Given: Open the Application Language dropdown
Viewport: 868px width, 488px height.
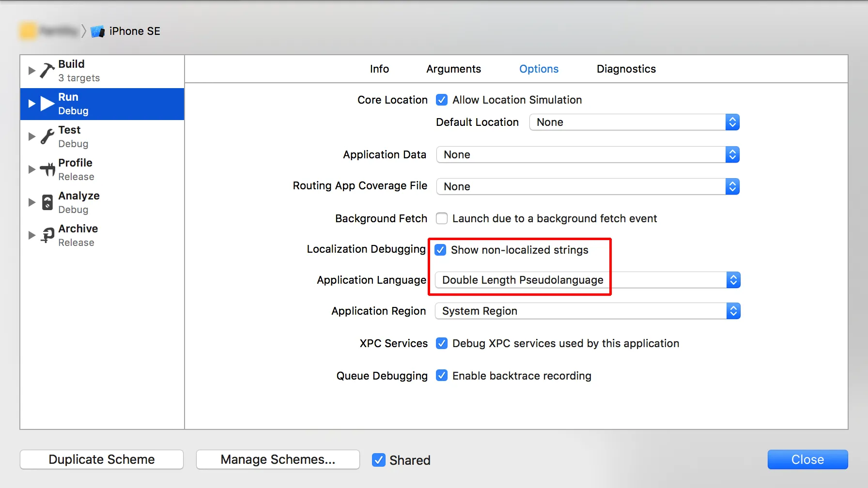Looking at the screenshot, I should coord(588,280).
